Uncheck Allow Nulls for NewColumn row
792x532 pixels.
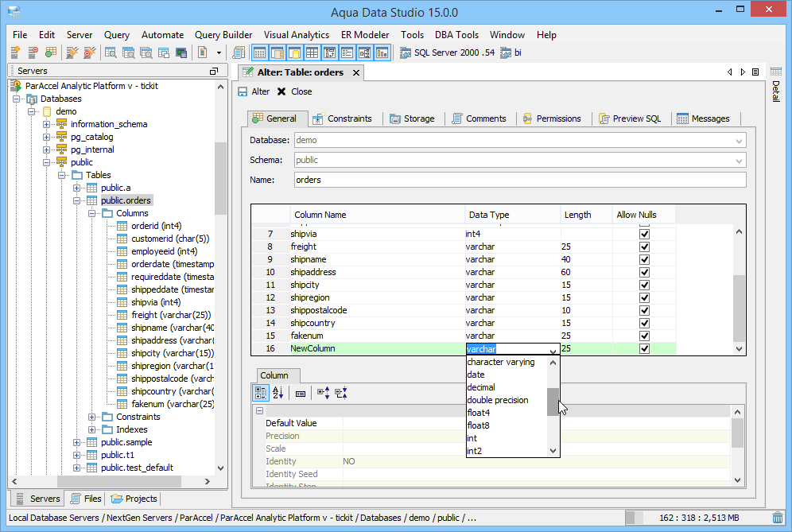pos(644,348)
